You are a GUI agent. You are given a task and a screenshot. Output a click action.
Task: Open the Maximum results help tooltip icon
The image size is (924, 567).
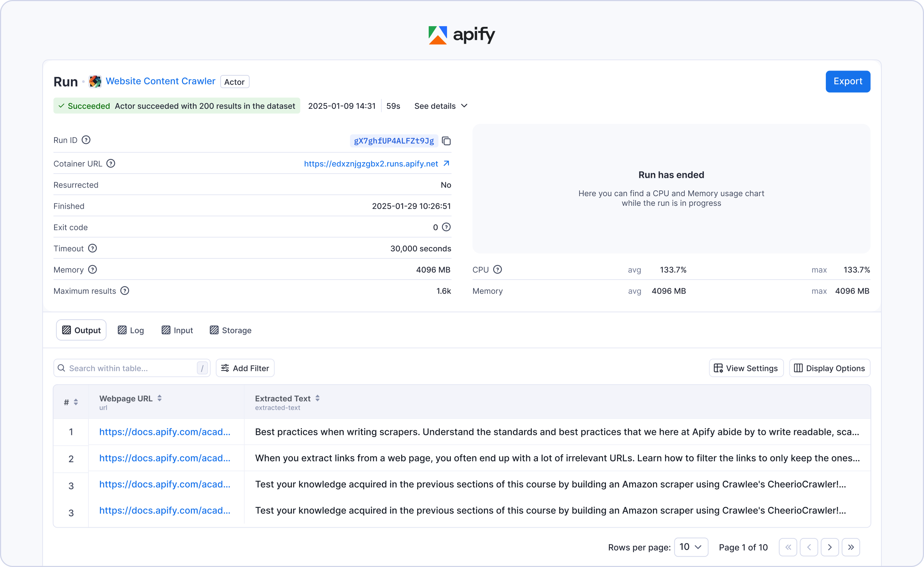pyautogui.click(x=125, y=291)
